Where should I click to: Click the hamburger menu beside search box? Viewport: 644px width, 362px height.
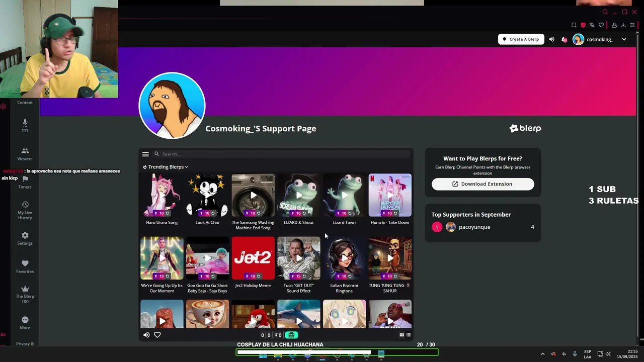click(145, 154)
